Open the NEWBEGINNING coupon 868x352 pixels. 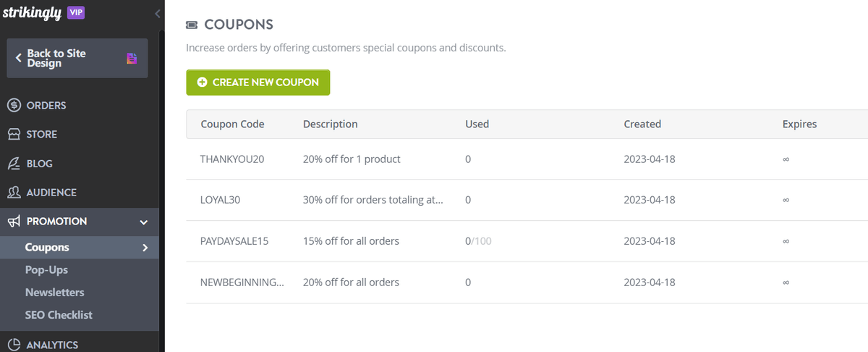[x=242, y=282]
